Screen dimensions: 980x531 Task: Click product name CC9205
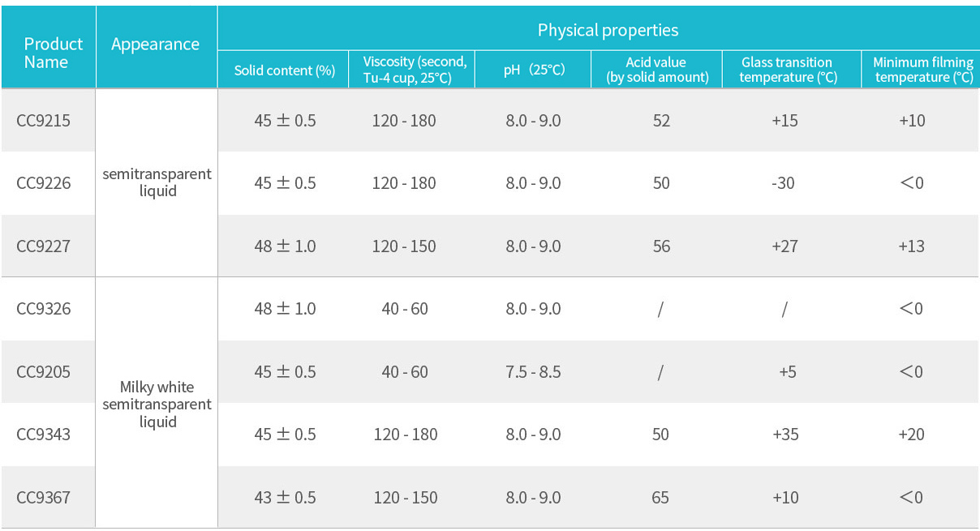tap(44, 372)
